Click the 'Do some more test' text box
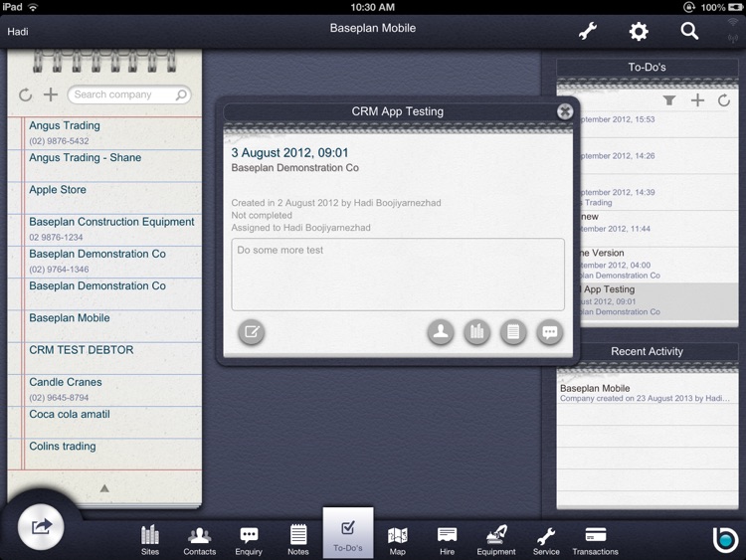Screen dimensions: 746x560 pos(398,275)
